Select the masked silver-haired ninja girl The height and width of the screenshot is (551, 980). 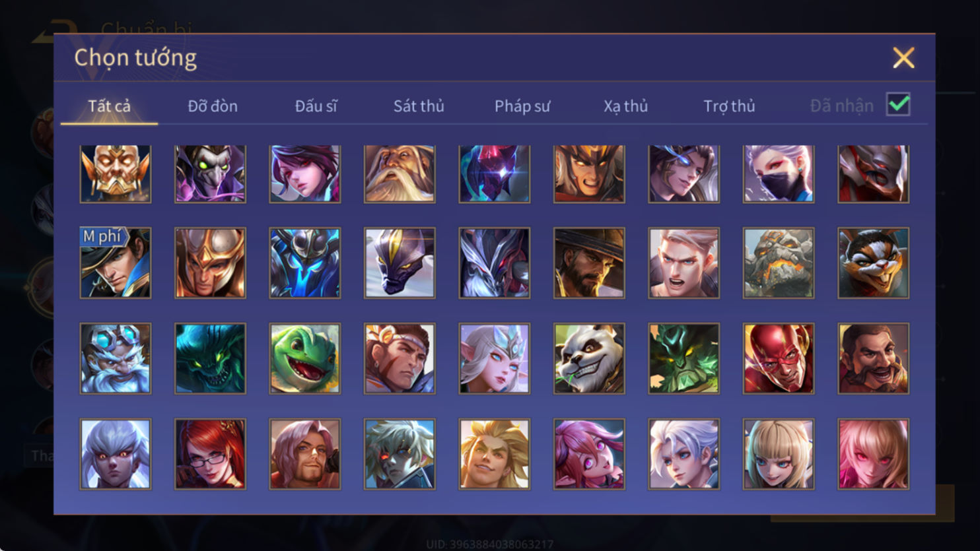pyautogui.click(x=779, y=174)
